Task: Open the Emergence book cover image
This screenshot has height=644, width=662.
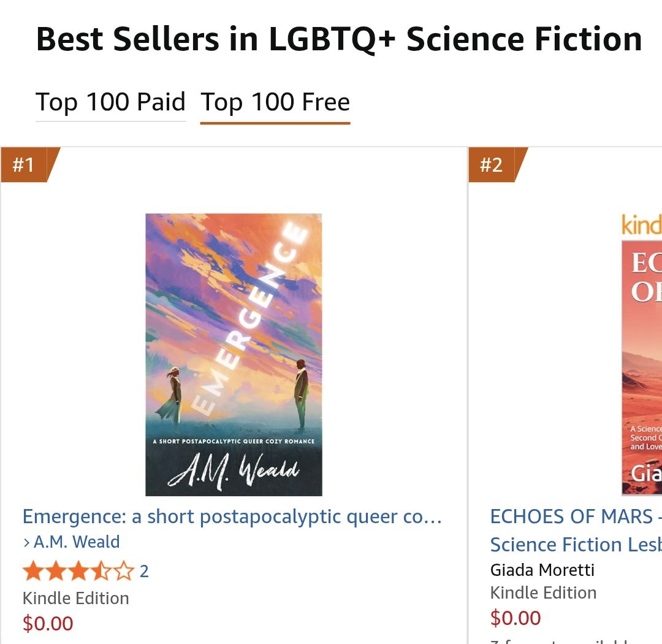Action: pos(234,354)
